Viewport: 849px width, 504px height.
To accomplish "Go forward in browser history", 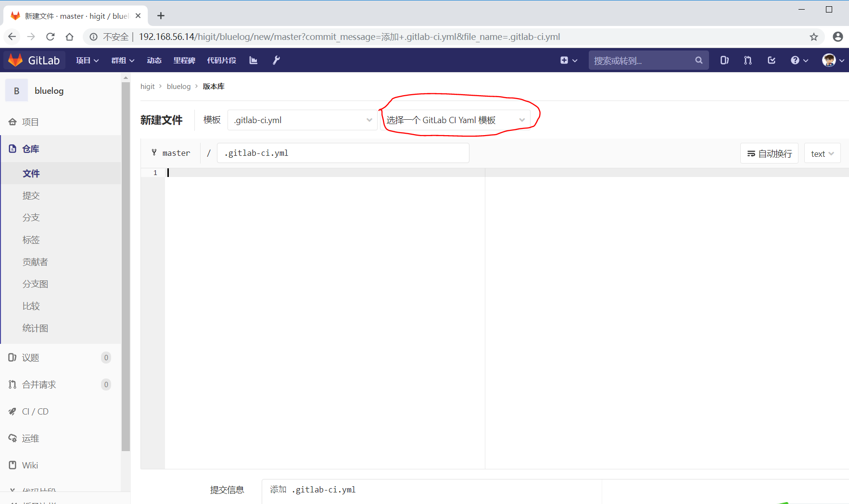I will click(31, 37).
